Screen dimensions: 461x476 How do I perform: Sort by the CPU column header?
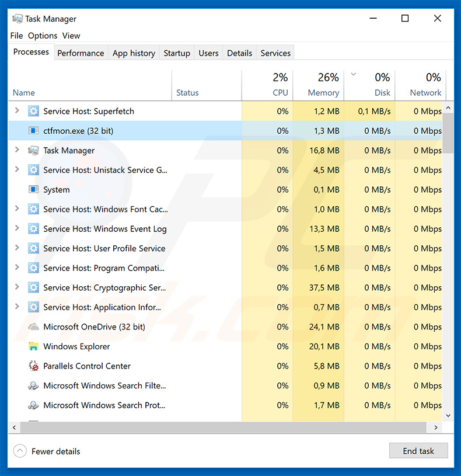coord(267,86)
